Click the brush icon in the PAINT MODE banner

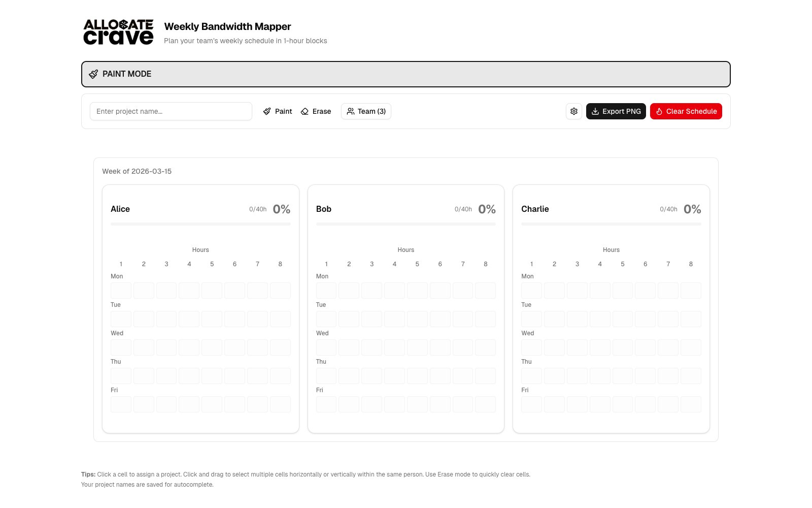(x=93, y=74)
